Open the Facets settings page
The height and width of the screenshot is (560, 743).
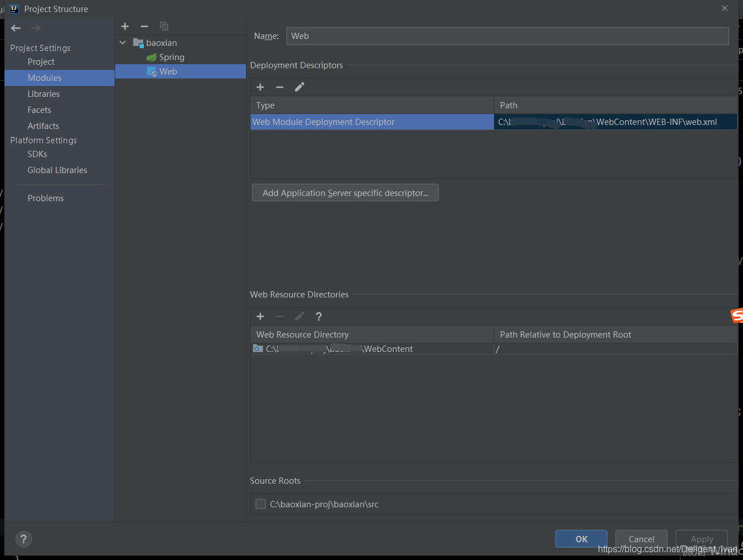point(40,110)
